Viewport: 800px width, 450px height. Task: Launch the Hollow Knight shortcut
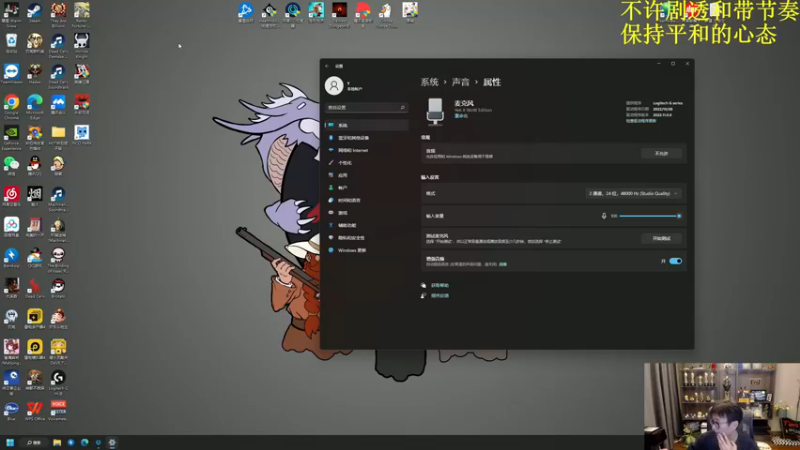click(82, 45)
